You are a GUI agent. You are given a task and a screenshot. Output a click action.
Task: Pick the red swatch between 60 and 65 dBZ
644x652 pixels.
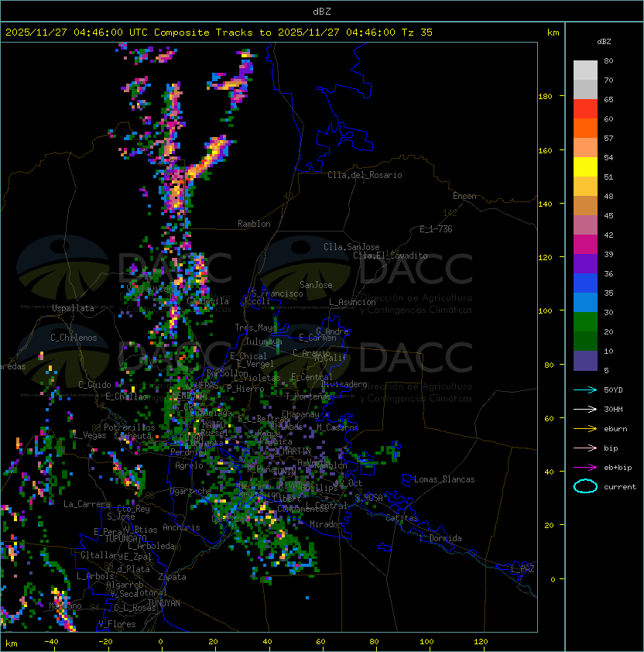585,109
